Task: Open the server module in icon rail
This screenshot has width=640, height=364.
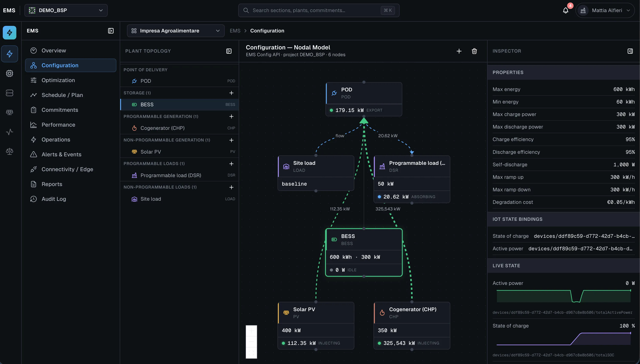Action: tap(10, 93)
